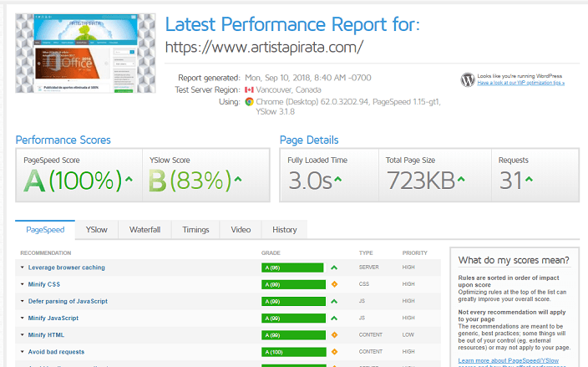Expand the Leverage browser caching row arrow
The width and height of the screenshot is (588, 367).
click(22, 268)
